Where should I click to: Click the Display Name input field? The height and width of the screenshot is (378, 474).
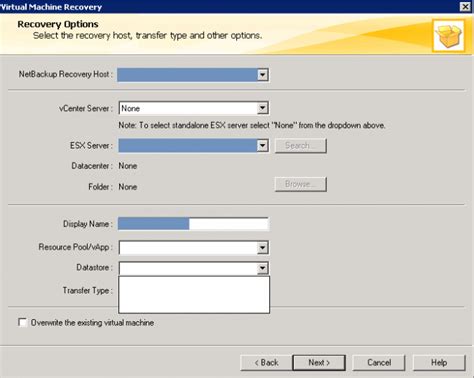tap(193, 224)
